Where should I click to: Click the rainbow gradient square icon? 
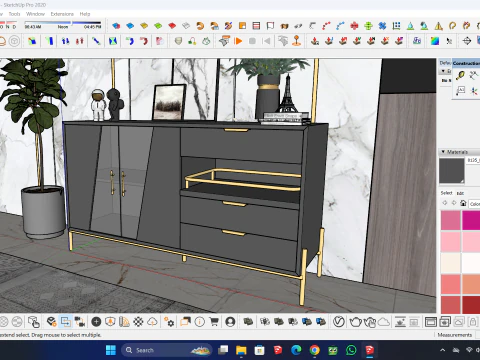[435, 41]
